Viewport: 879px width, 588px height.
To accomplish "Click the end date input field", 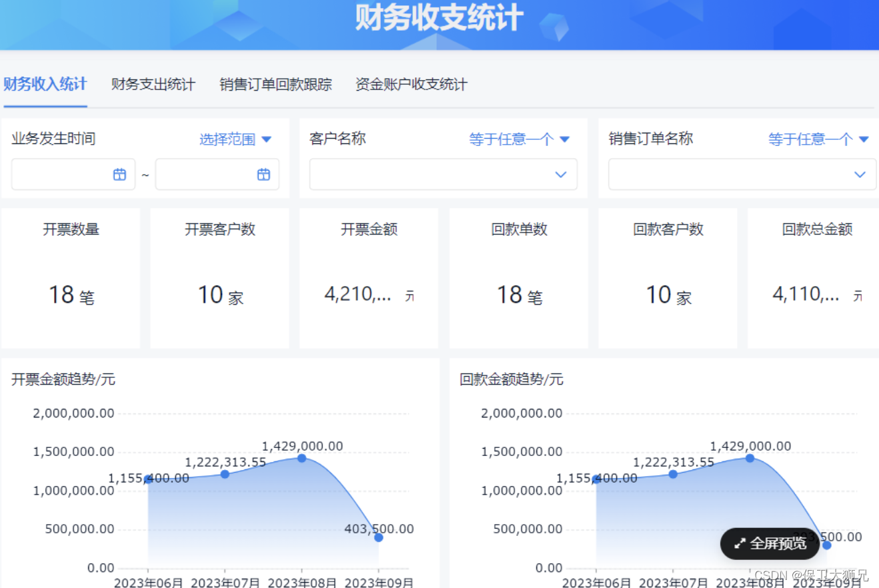I will click(x=217, y=175).
